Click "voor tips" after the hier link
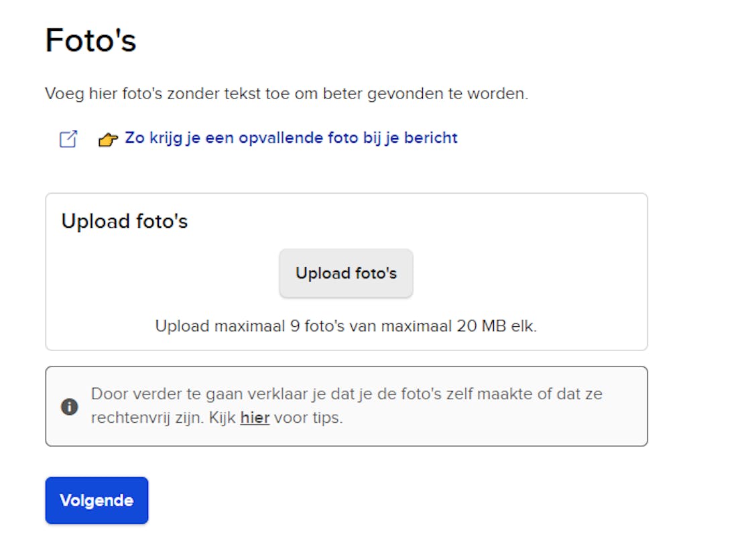 point(308,418)
